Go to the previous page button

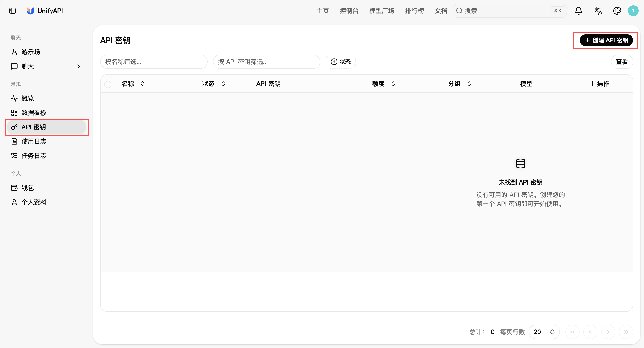tap(590, 332)
